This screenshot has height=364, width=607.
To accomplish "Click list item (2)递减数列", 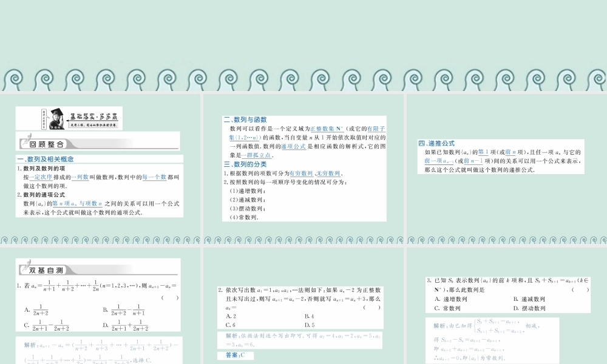I will [248, 200].
